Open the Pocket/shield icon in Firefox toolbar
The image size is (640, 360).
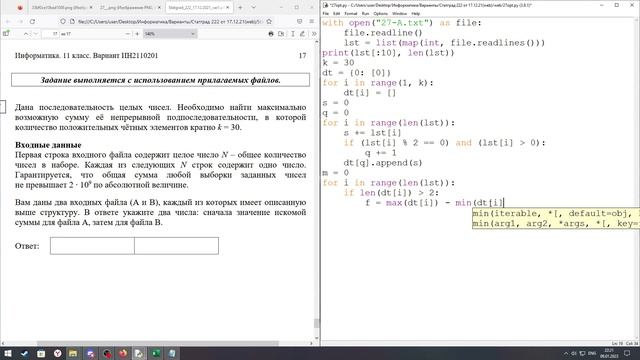(x=300, y=21)
